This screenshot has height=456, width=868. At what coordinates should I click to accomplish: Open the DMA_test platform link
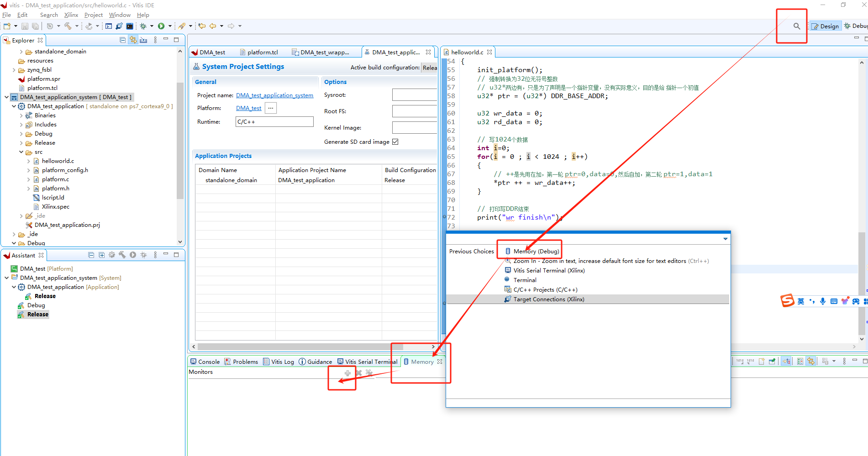click(248, 108)
